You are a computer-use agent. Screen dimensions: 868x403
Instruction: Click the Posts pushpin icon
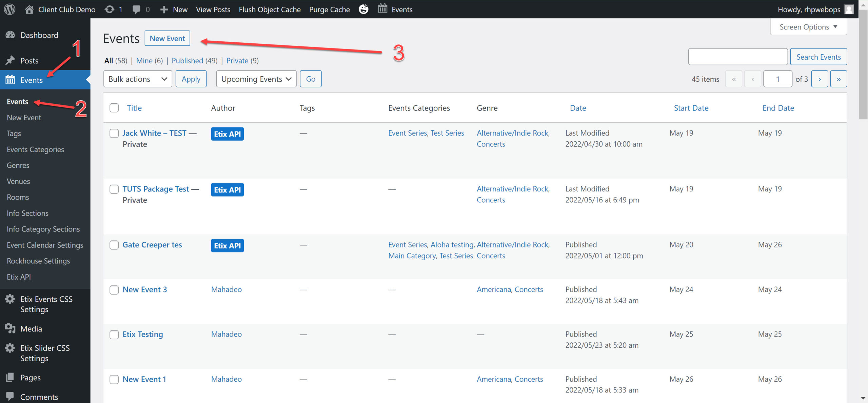pyautogui.click(x=10, y=60)
